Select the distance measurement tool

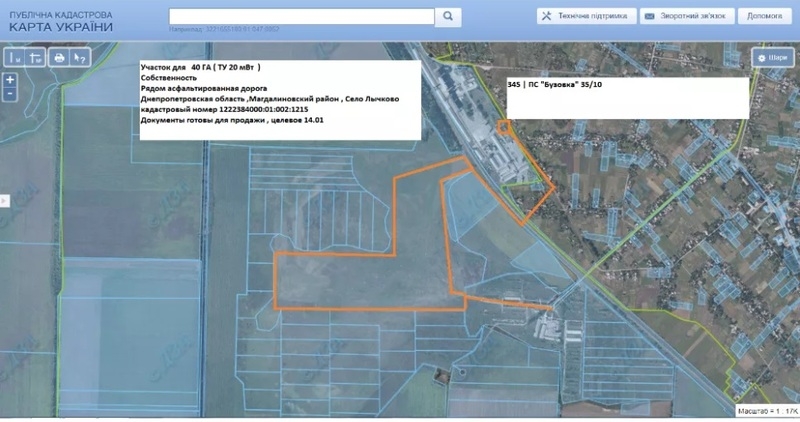(16, 58)
